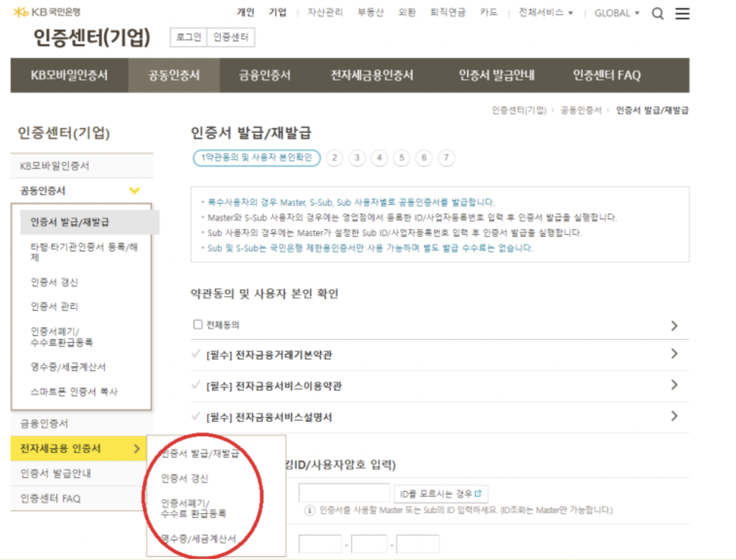Image resolution: width=736 pixels, height=560 pixels.
Task: Open the hamburger menu icon
Action: (x=682, y=13)
